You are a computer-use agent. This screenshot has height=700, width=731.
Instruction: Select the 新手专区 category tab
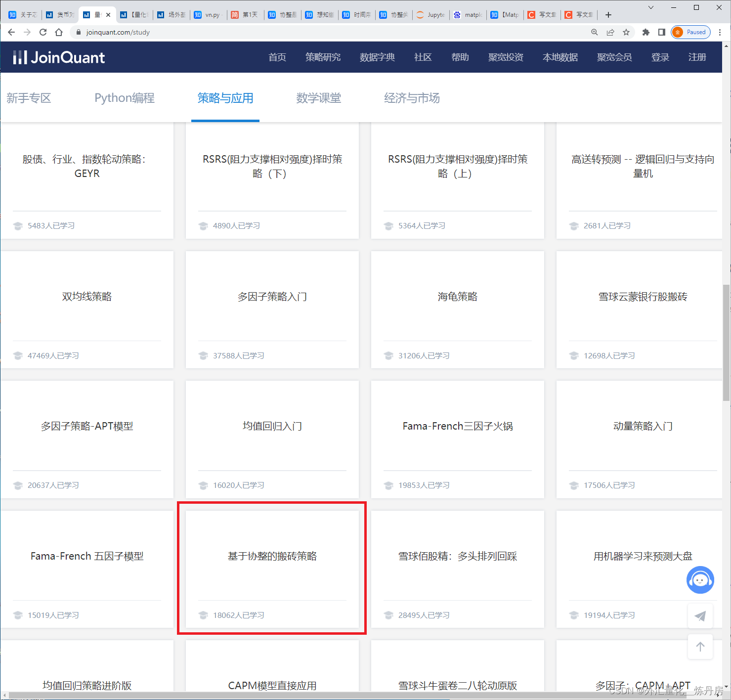29,98
